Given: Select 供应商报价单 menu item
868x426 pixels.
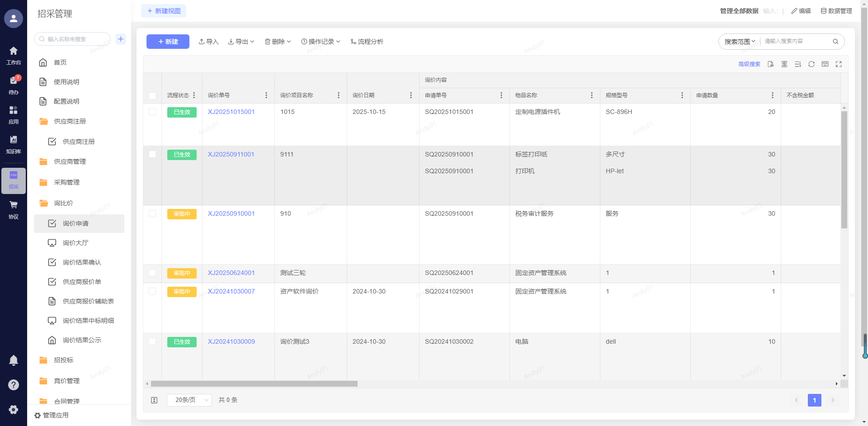Looking at the screenshot, I should 82,282.
